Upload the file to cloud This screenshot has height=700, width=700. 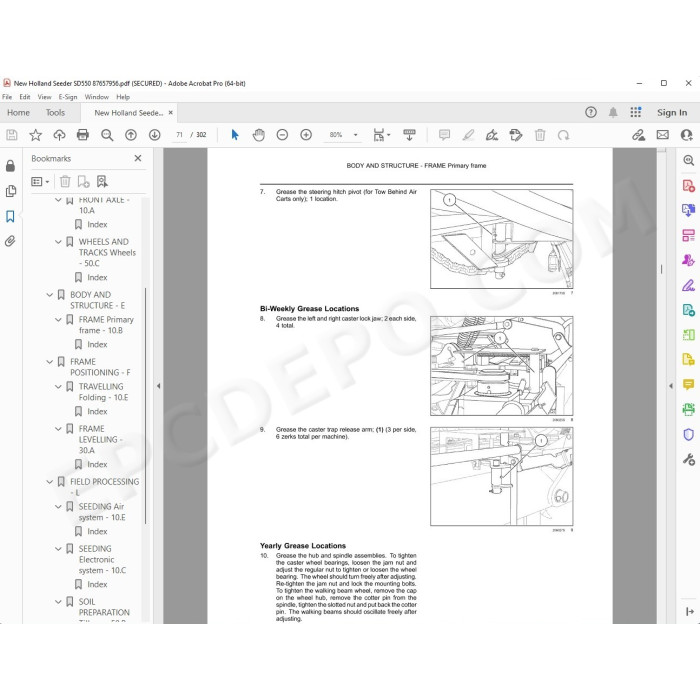tap(59, 135)
